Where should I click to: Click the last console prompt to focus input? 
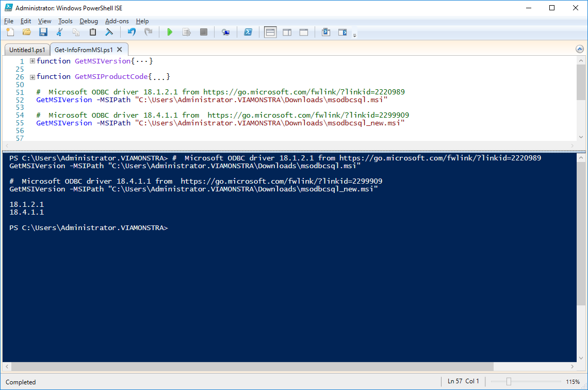[x=89, y=228]
